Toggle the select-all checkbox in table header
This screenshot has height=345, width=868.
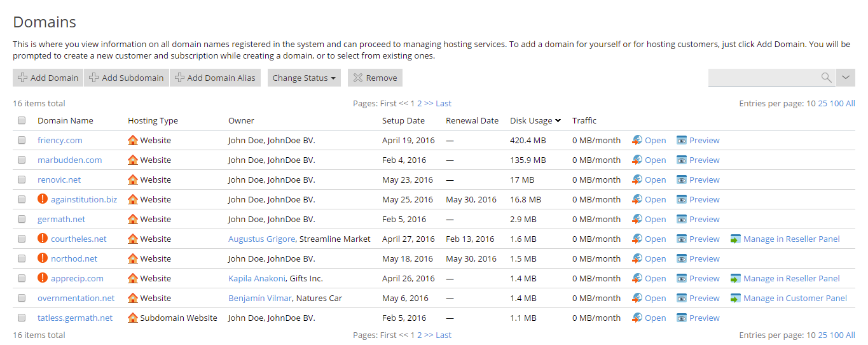[x=22, y=121]
